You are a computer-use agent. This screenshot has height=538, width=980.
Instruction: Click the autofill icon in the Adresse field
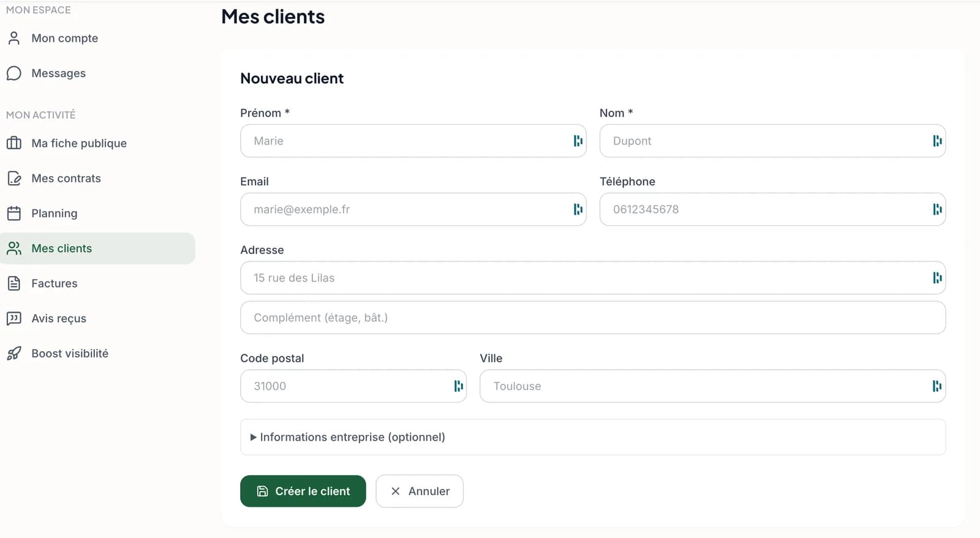click(x=937, y=278)
